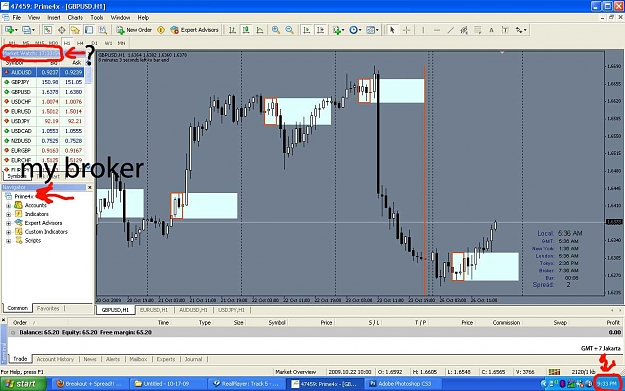The width and height of the screenshot is (625, 391).
Task: Toggle the Navigator window toolbar icon
Action: click(x=75, y=30)
